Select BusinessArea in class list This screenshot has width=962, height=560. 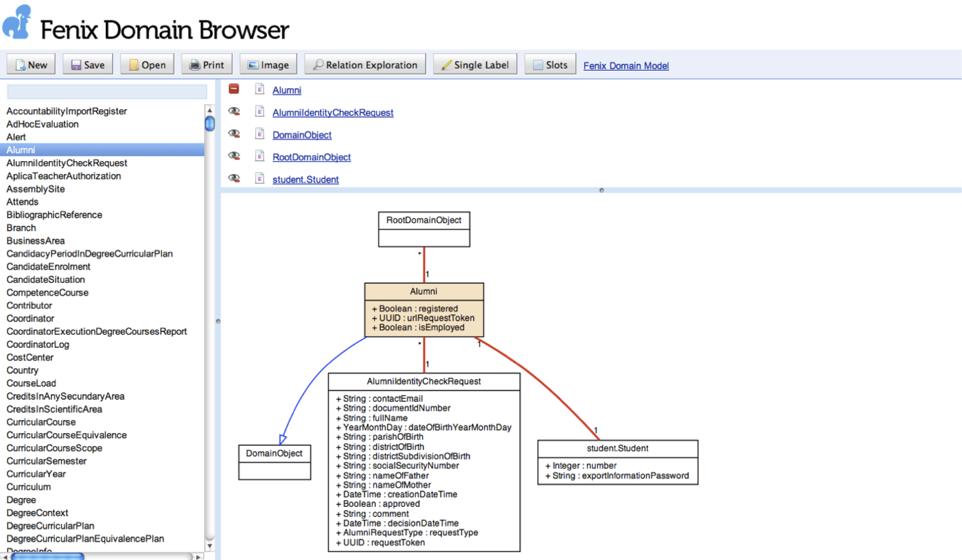point(35,240)
